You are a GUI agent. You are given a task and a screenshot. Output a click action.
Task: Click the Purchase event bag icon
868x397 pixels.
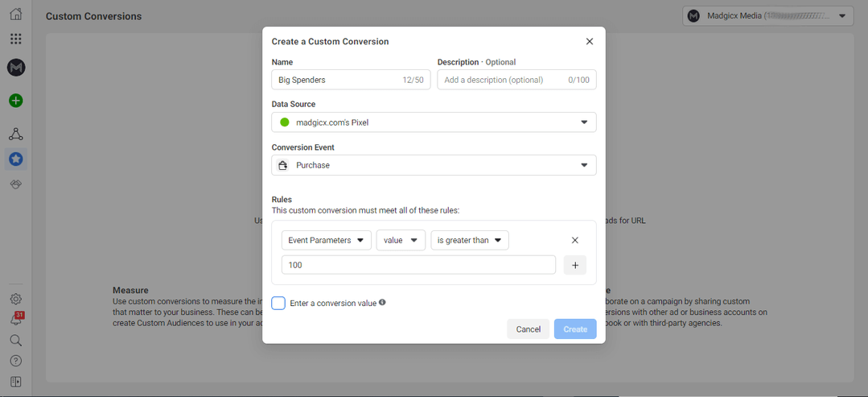click(x=283, y=165)
